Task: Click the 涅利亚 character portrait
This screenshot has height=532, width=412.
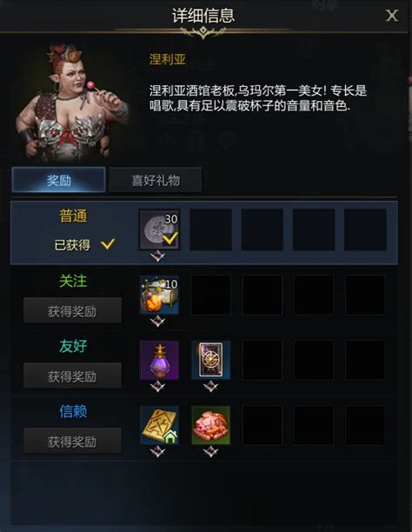Action: point(73,102)
